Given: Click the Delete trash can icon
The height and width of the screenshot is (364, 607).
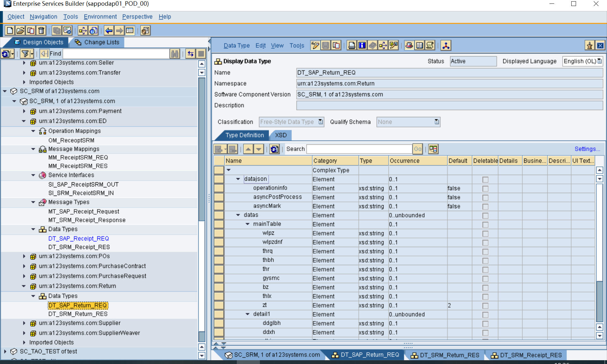Looking at the screenshot, I should pos(41,31).
